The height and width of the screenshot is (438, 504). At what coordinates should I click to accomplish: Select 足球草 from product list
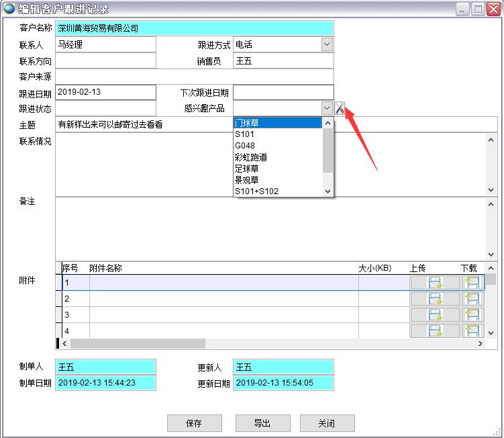tap(278, 169)
